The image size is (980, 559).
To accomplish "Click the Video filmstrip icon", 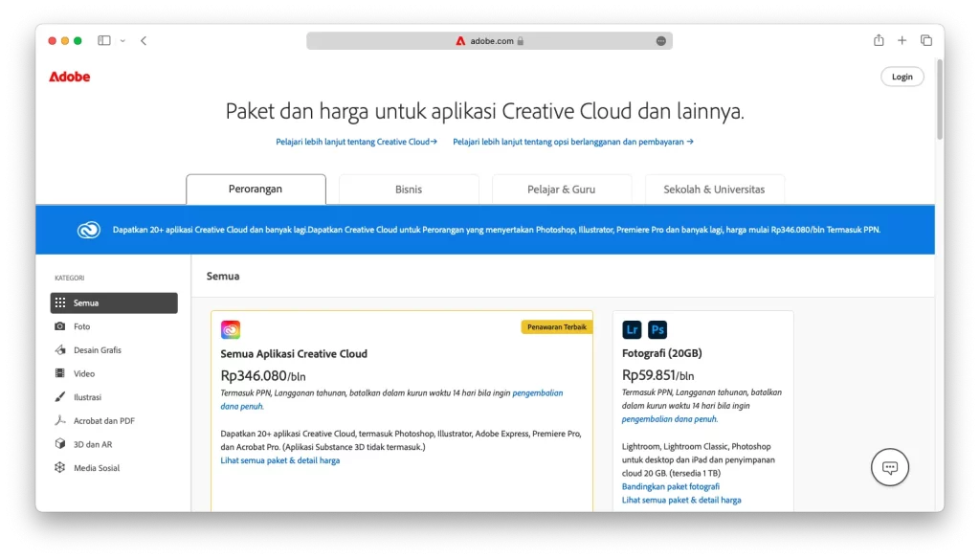I will [60, 373].
